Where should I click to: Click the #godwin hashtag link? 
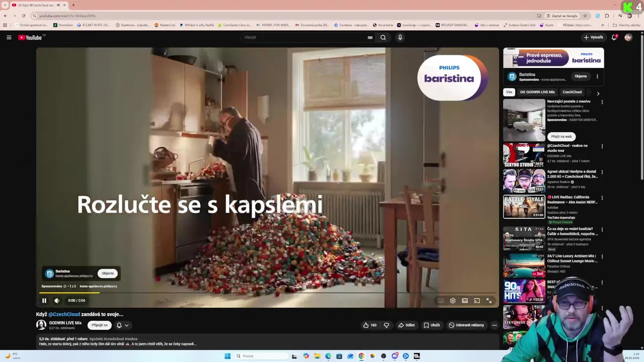coord(96,339)
